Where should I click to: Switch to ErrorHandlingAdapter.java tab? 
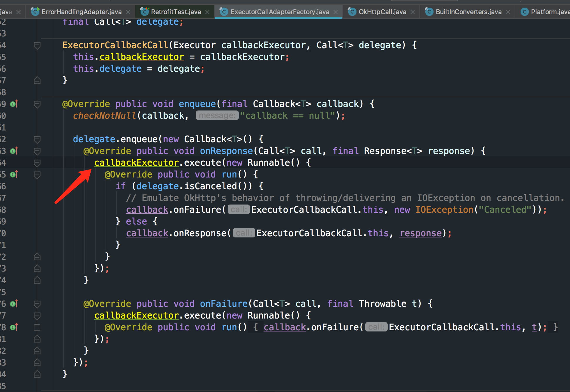(81, 12)
